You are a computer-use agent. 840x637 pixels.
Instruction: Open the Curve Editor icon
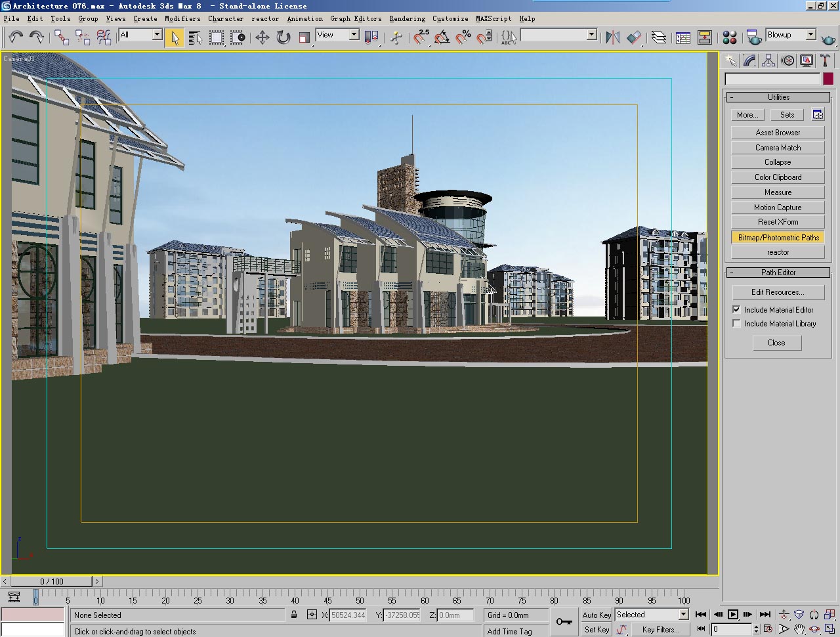tap(683, 37)
